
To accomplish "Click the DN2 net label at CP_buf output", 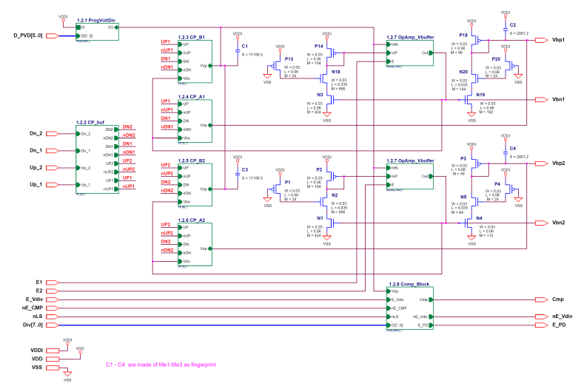I will click(127, 127).
